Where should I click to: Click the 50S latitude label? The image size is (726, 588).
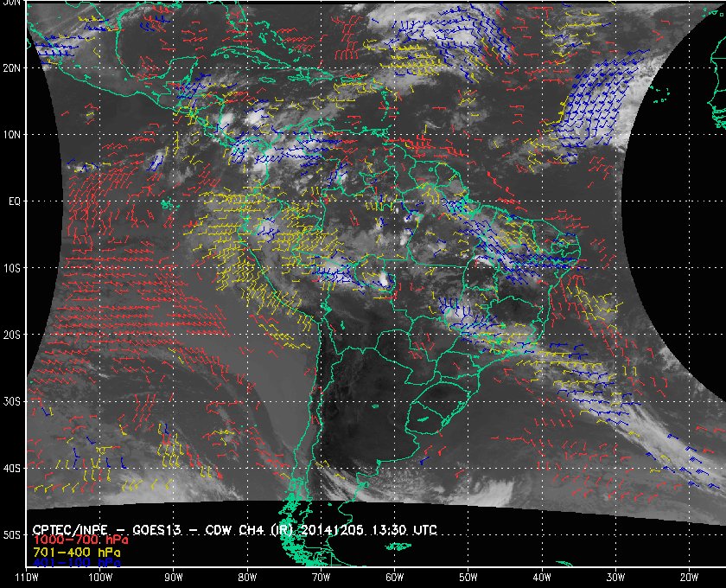coord(11,535)
